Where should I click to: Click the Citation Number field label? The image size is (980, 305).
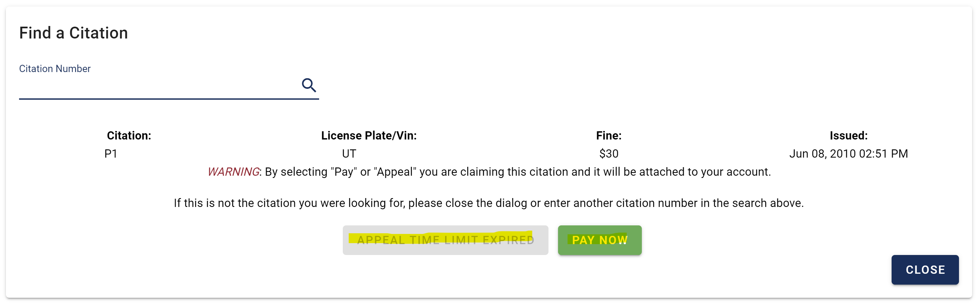coord(55,68)
